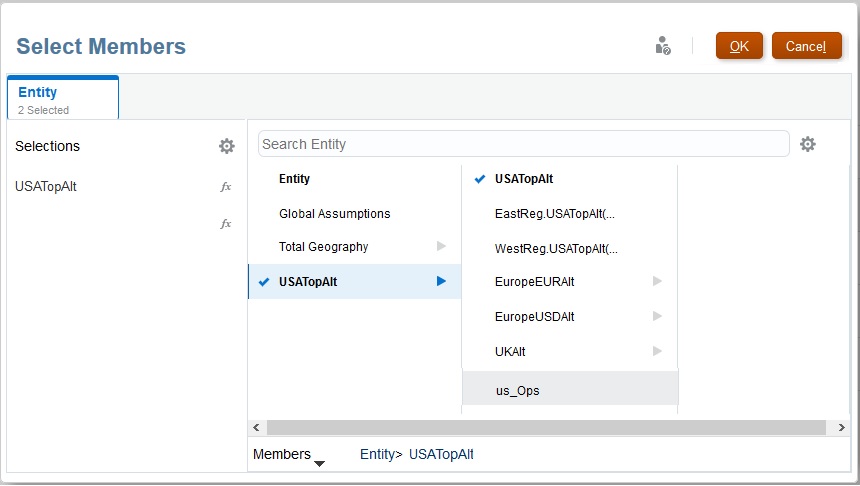Click the Search Entity input field
Screen dimensions: 860x486
pos(523,144)
